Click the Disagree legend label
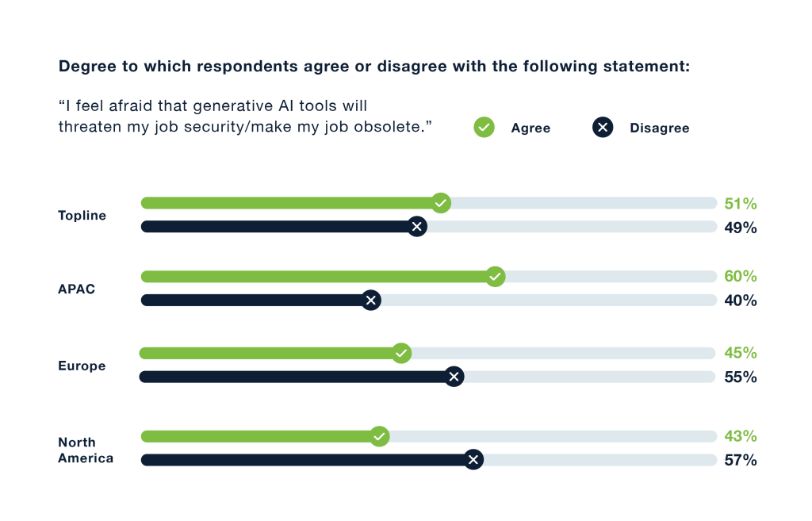Viewport: 812px width, 521px height. pyautogui.click(x=659, y=128)
